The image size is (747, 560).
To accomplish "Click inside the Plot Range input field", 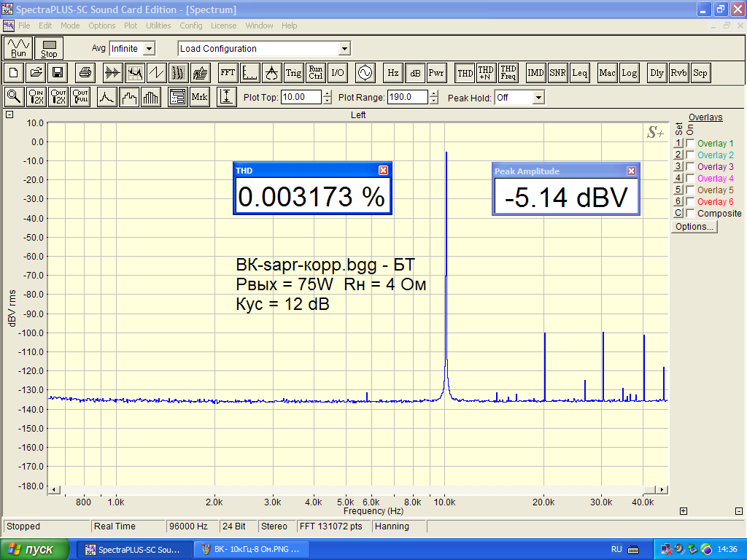I will [x=407, y=97].
